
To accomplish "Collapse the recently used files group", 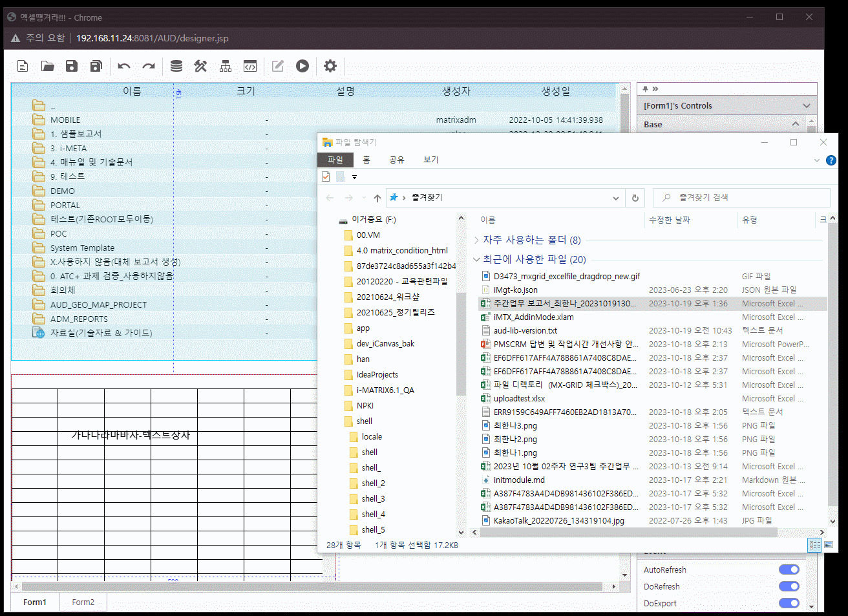I will (476, 259).
